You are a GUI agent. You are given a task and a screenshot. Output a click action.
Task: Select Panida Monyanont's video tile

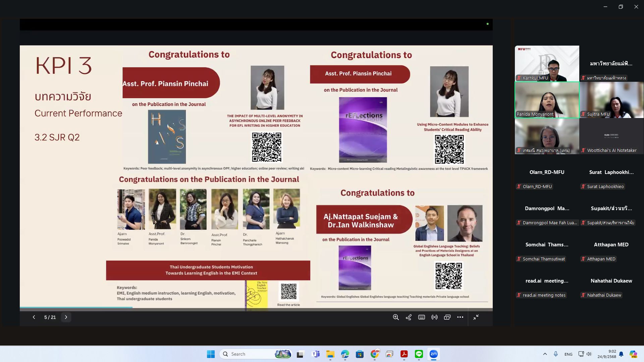pos(547,100)
